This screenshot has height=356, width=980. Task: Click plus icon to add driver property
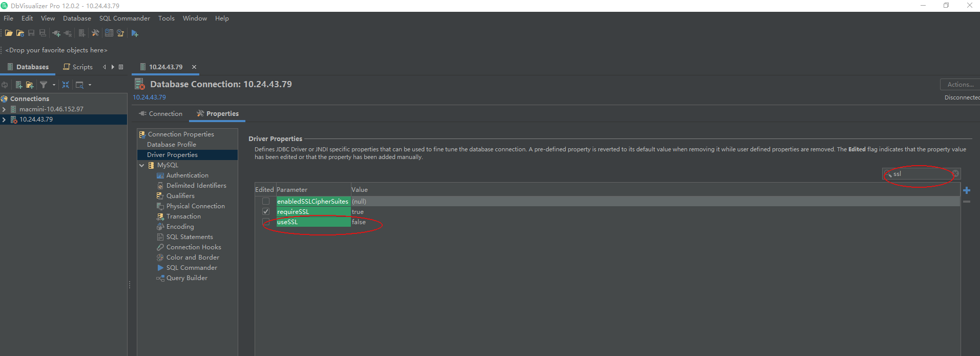tap(967, 190)
